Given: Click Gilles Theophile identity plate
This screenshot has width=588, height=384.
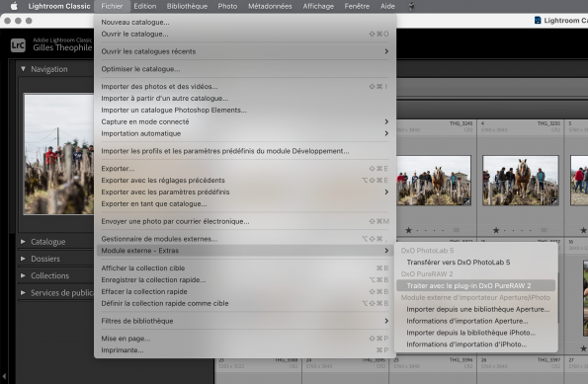Looking at the screenshot, I should click(x=62, y=47).
